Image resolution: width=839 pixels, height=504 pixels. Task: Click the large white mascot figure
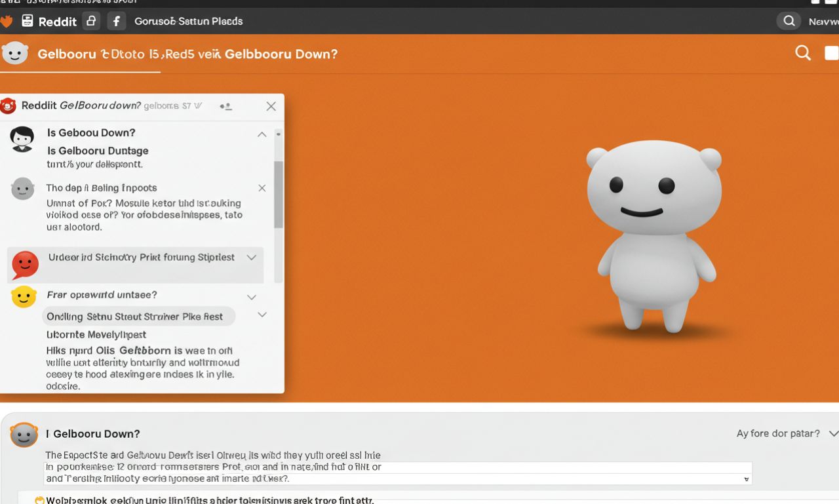654,236
